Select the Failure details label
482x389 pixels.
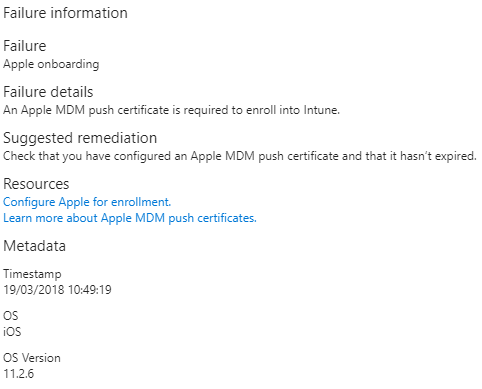pos(48,92)
